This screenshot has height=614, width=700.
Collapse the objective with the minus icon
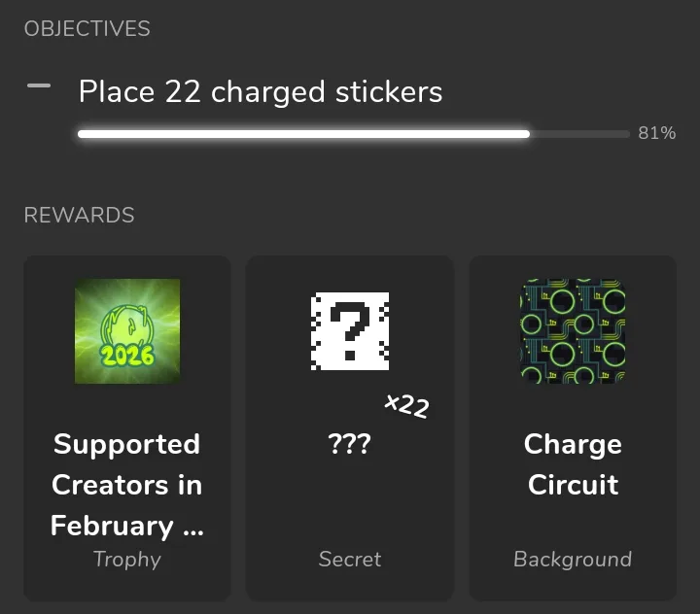tap(39, 86)
